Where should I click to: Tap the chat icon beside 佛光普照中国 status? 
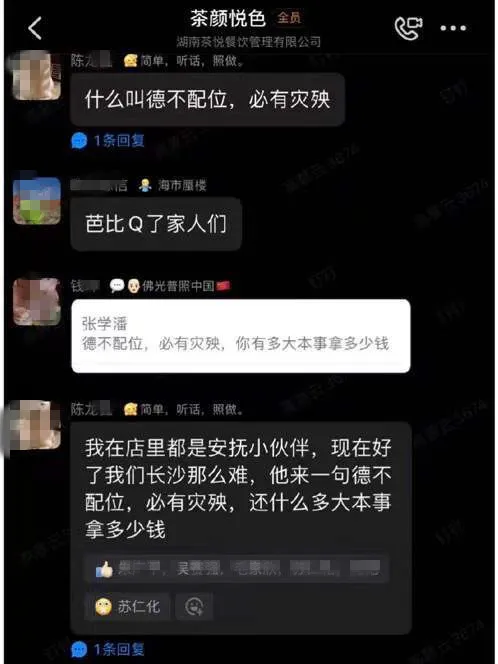click(x=116, y=286)
